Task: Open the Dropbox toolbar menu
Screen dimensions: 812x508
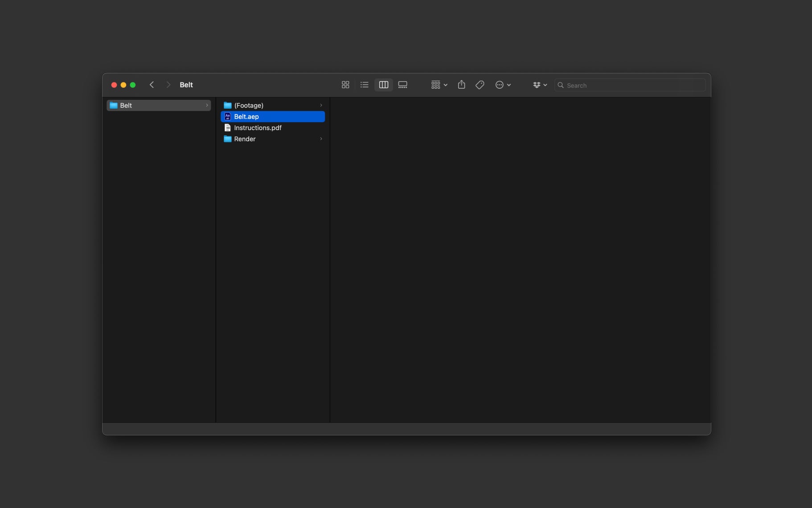Action: tap(540, 85)
